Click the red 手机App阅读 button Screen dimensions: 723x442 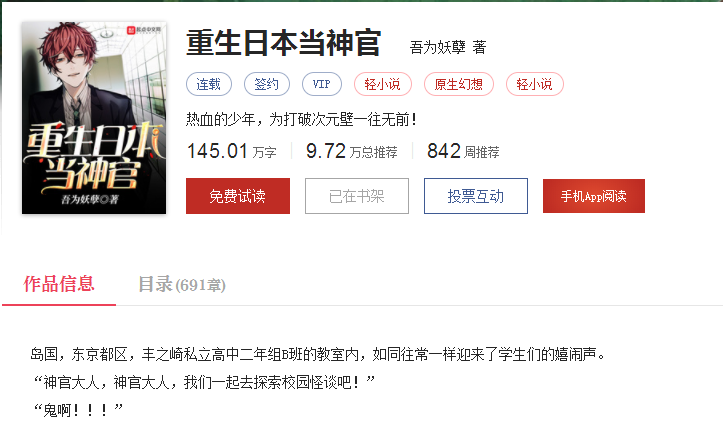click(594, 196)
